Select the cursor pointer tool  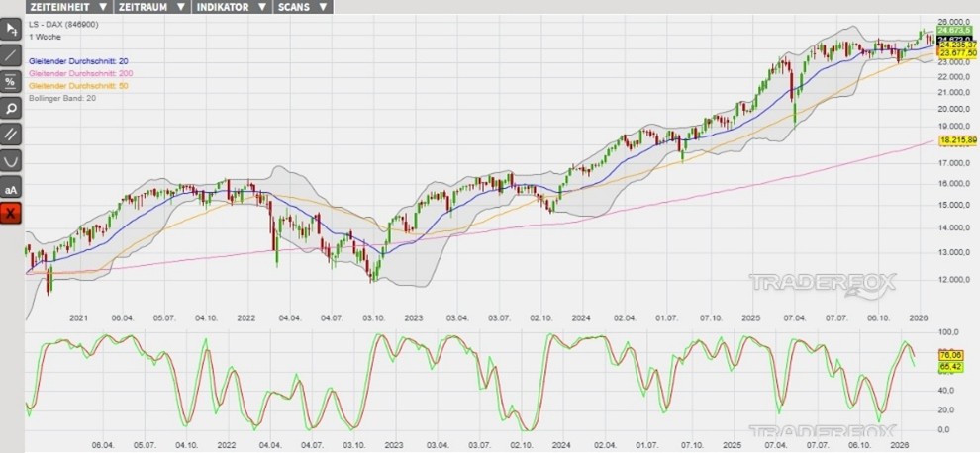11,28
